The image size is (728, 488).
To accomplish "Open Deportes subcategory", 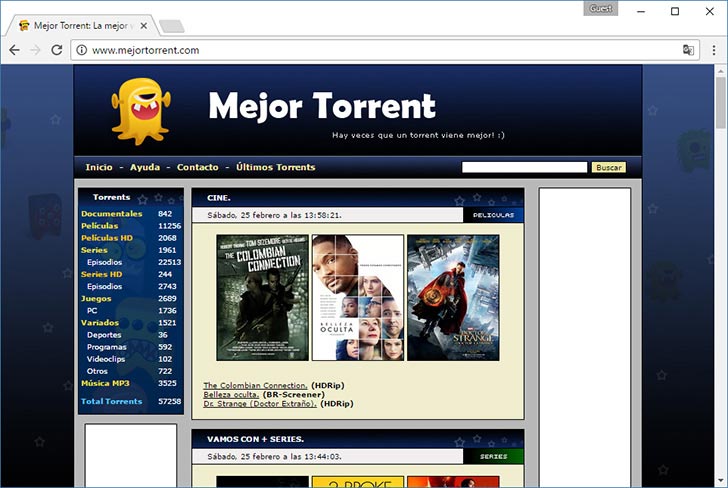I will tap(104, 335).
